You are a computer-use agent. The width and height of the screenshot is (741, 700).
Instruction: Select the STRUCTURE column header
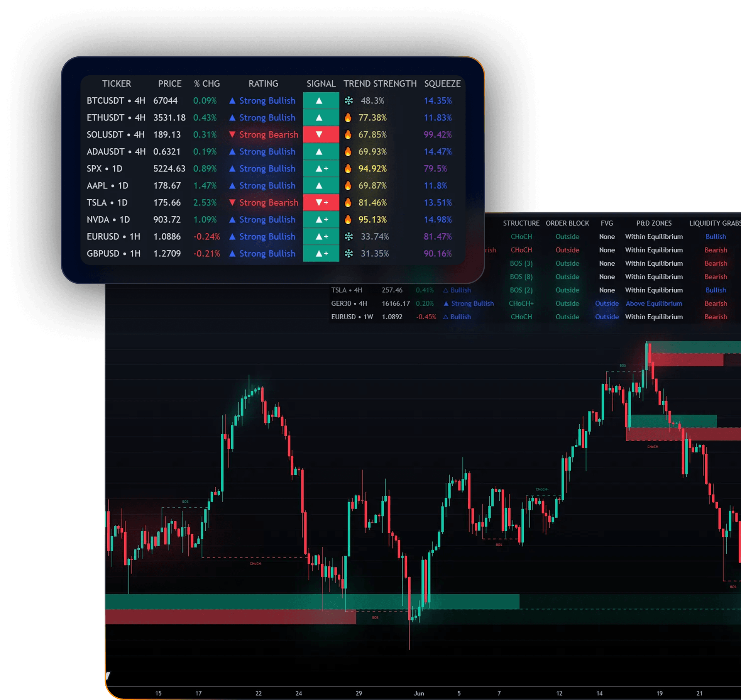(521, 223)
